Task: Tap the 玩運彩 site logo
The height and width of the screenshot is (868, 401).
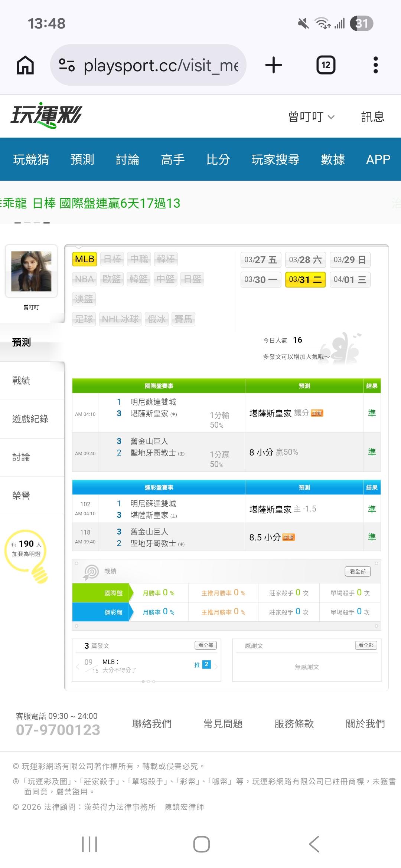Action: (46, 115)
